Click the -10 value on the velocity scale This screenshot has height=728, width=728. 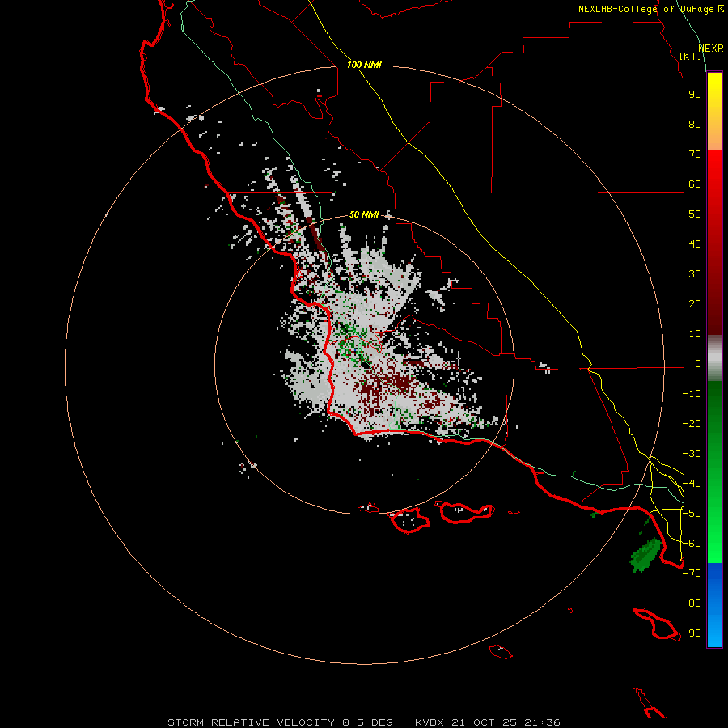(x=692, y=394)
